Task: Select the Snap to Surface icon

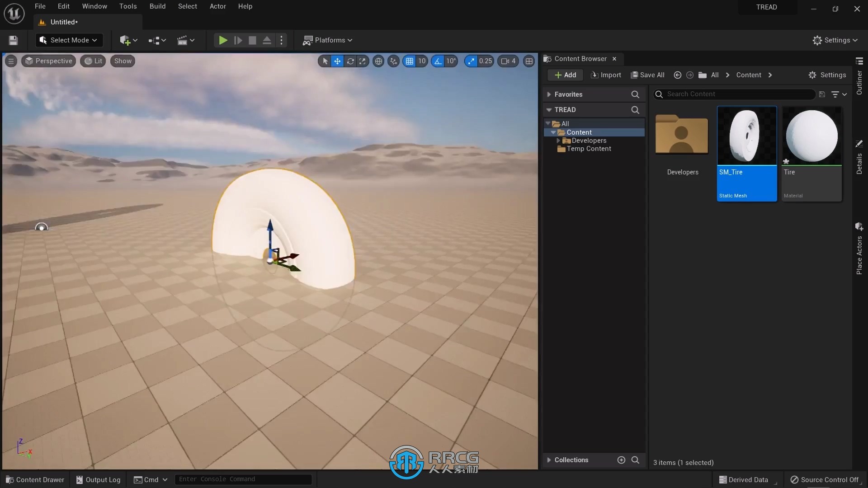Action: (x=393, y=61)
